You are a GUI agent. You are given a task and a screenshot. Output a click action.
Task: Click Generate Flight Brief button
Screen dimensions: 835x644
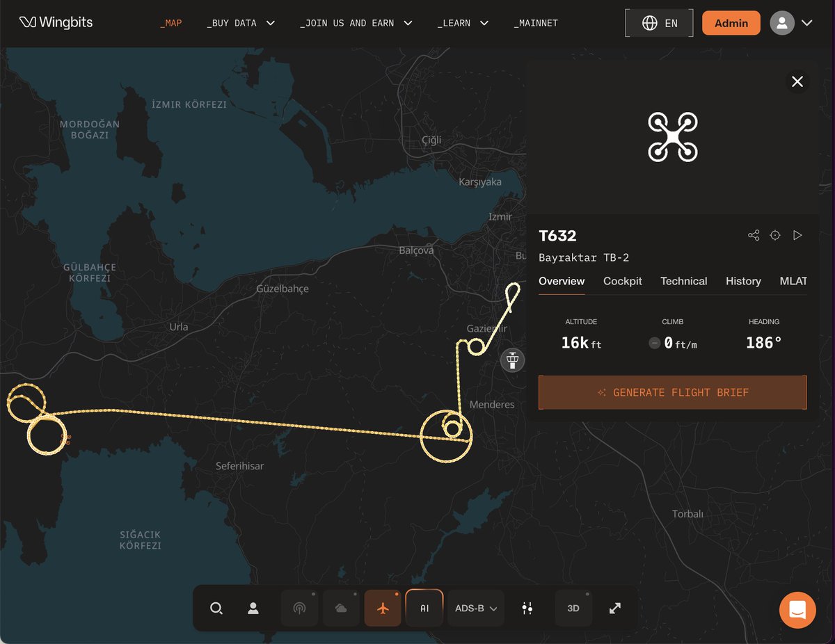point(673,392)
